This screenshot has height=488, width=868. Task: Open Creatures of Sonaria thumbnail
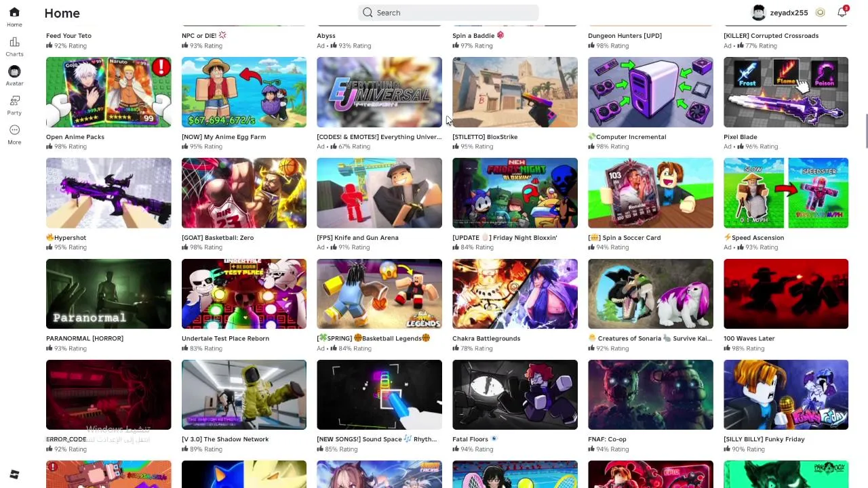(x=650, y=294)
